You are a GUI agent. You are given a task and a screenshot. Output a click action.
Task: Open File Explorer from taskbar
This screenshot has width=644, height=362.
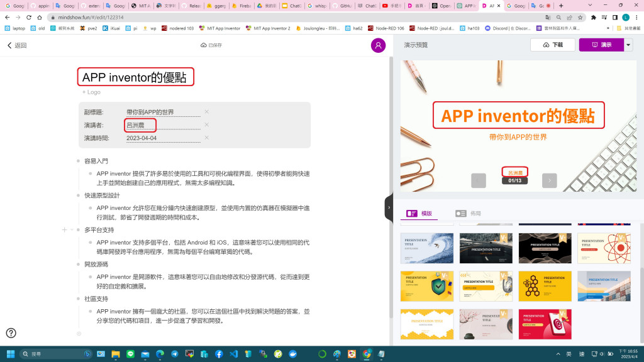[116, 354]
